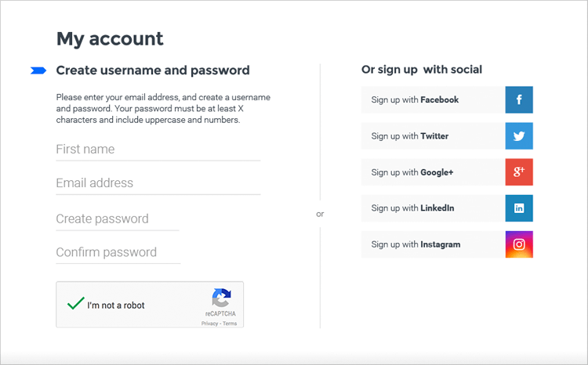The width and height of the screenshot is (588, 365).
Task: Click the LinkedIn logo icon
Action: tap(519, 208)
